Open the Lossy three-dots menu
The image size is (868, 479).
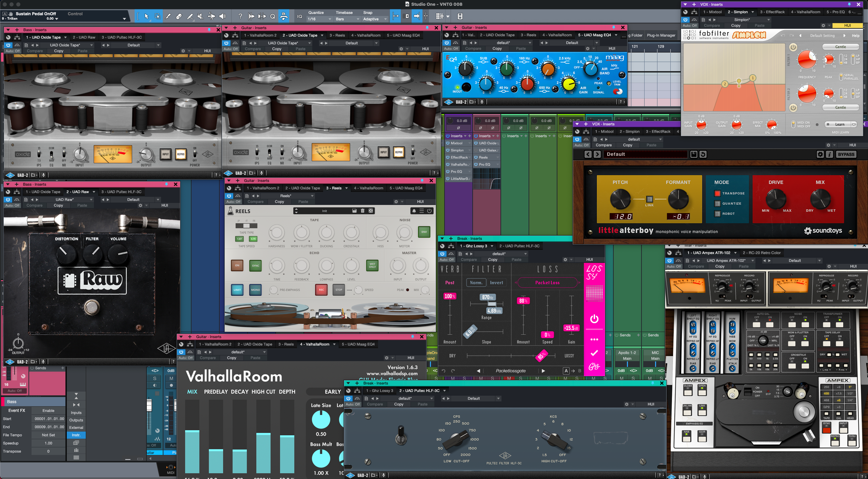(594, 339)
